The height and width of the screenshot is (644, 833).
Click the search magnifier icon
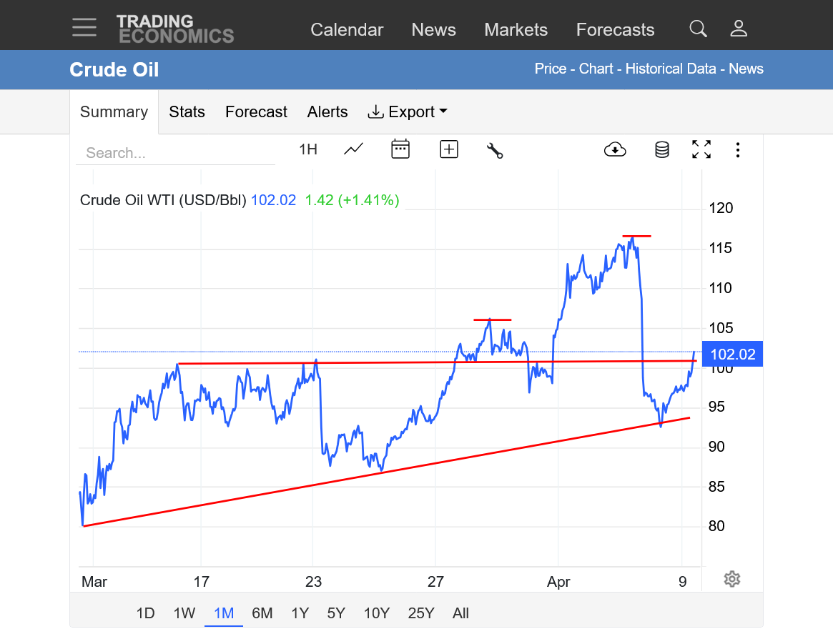698,29
